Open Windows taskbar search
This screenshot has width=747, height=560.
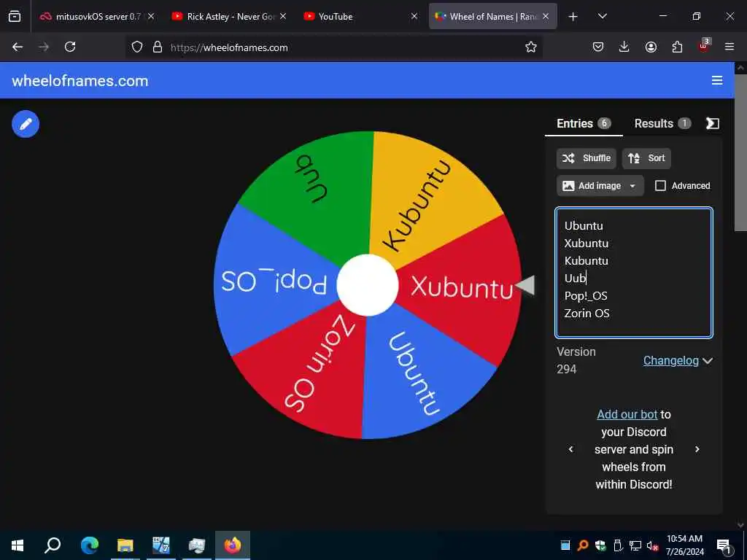(x=53, y=545)
